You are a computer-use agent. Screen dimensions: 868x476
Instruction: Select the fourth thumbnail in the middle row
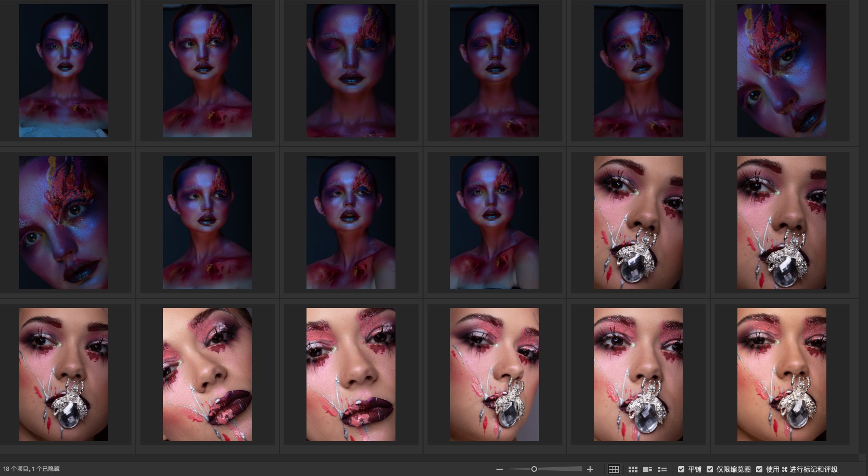[x=494, y=223]
